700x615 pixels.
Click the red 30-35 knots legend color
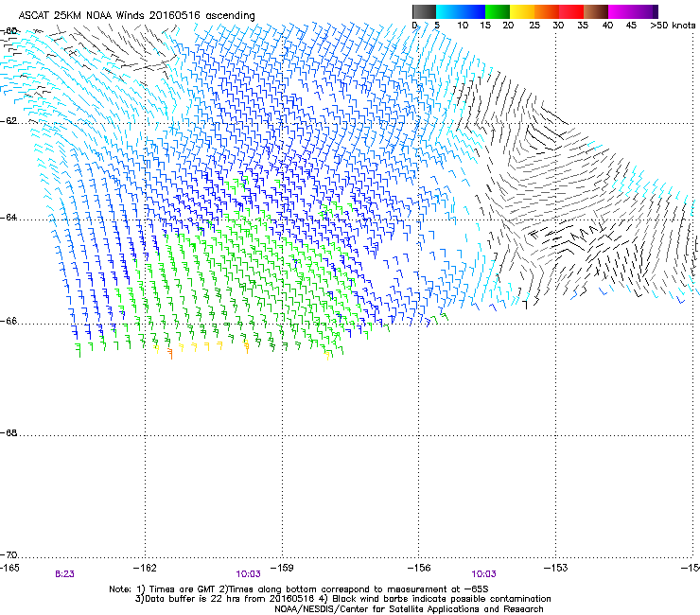pyautogui.click(x=571, y=11)
